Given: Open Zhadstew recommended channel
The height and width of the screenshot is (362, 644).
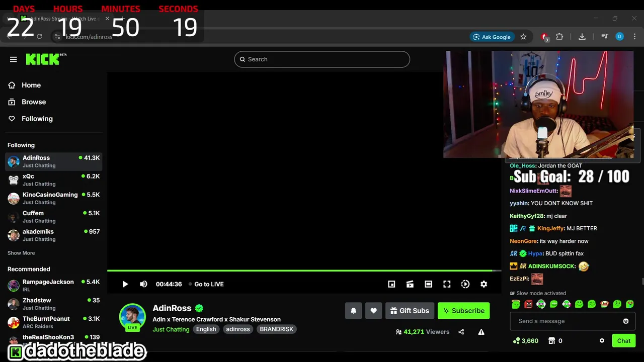Looking at the screenshot, I should [x=53, y=304].
